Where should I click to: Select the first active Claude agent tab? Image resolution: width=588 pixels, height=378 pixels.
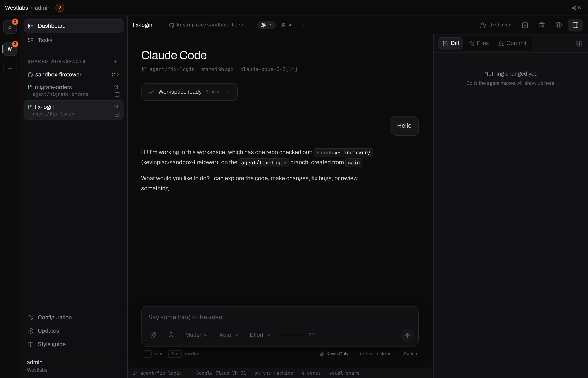coord(266,25)
